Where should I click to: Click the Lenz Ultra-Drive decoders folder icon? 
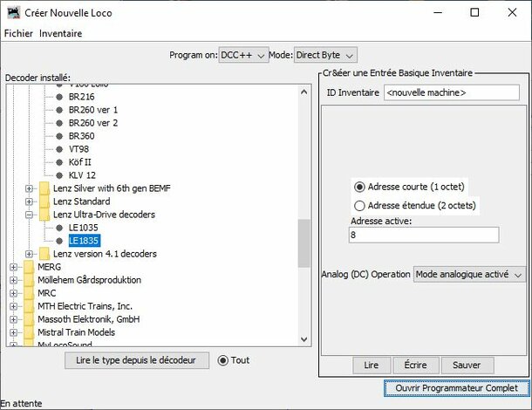44,215
